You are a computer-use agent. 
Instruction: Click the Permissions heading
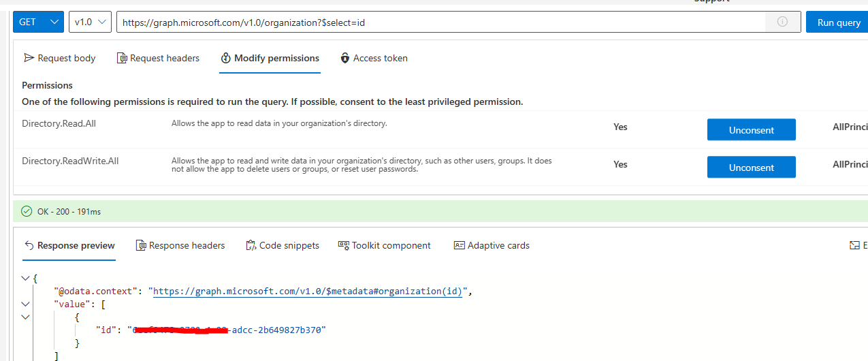(x=47, y=85)
